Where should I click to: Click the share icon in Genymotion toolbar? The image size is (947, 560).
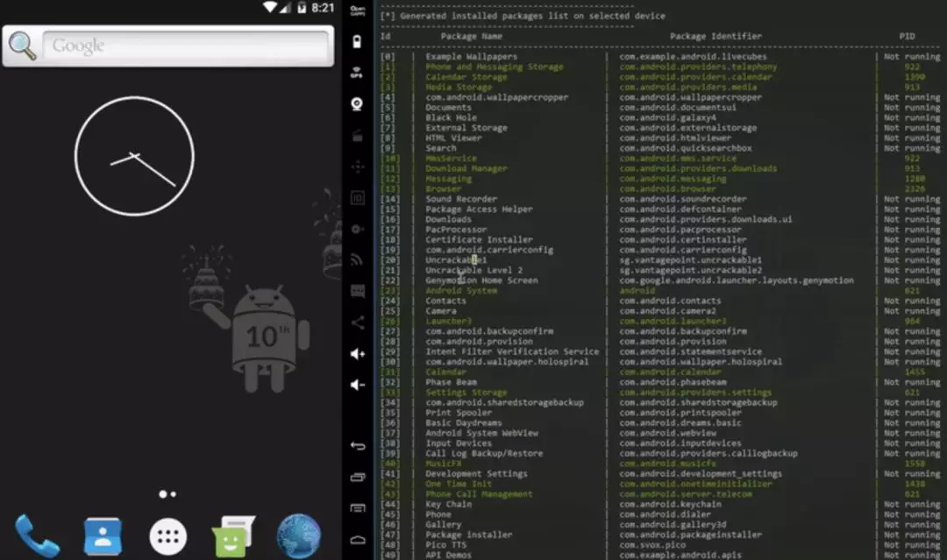358,323
